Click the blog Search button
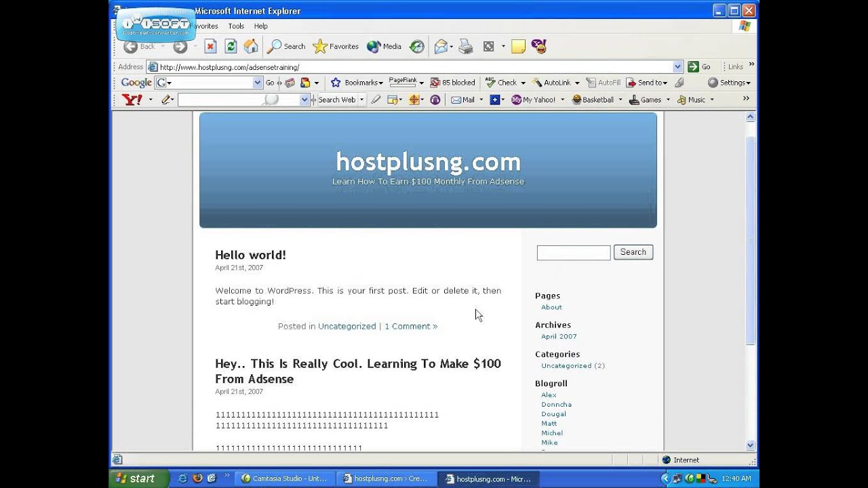This screenshot has width=868, height=488. coord(633,252)
